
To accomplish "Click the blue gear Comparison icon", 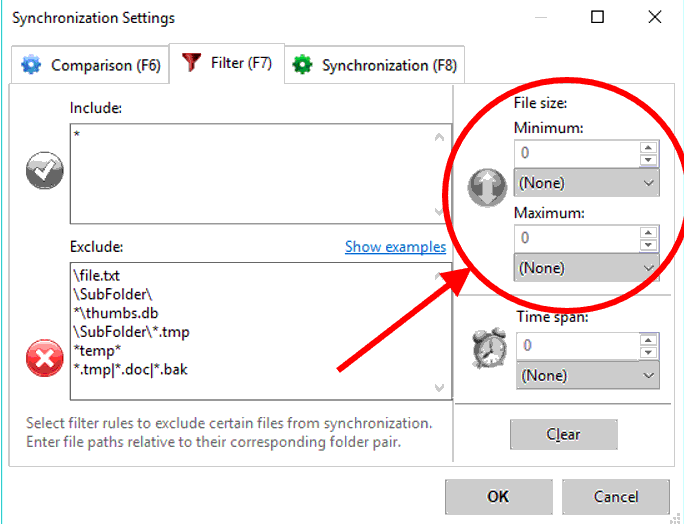I will 31,65.
